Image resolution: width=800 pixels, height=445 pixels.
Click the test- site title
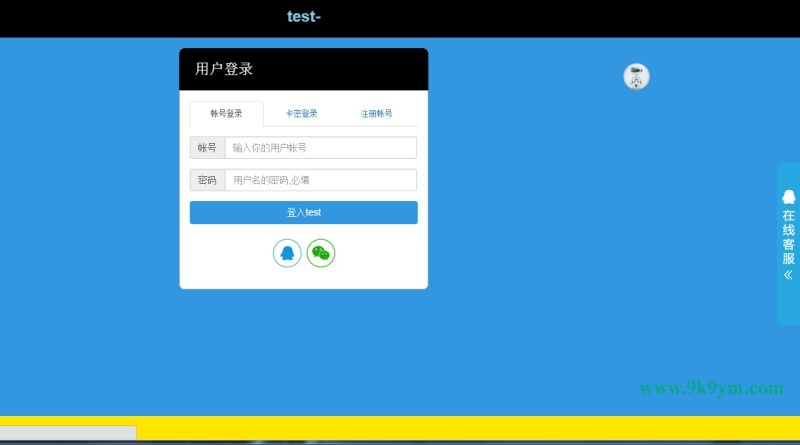[x=303, y=16]
